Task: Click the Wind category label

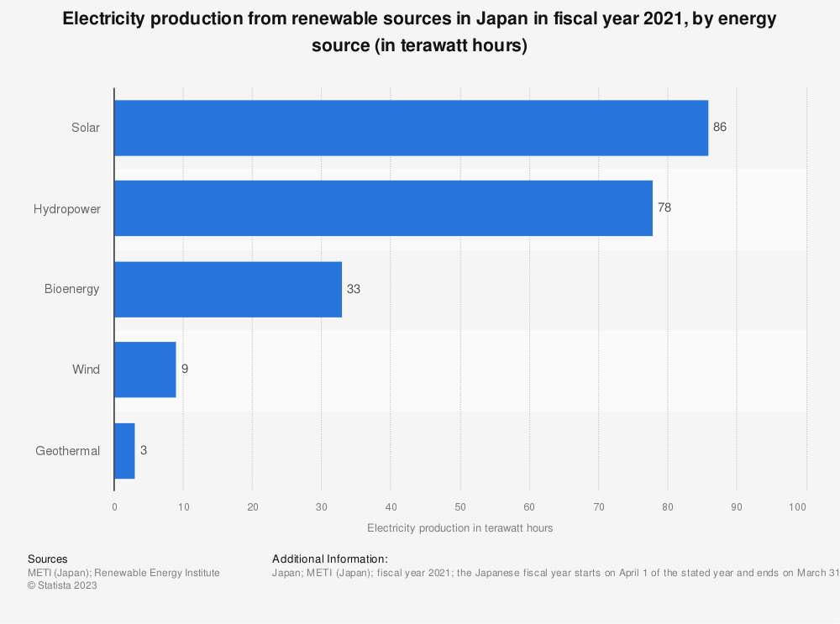Action: click(x=86, y=370)
